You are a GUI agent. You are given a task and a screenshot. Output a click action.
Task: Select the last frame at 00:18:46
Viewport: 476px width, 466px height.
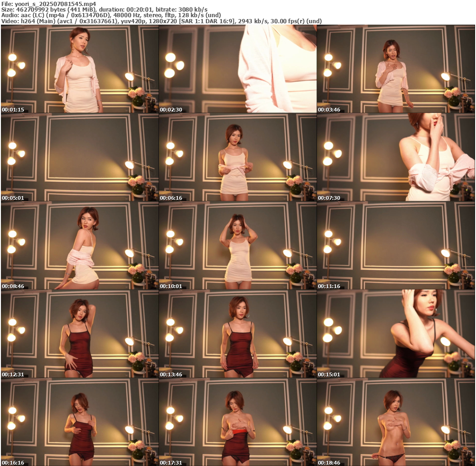pyautogui.click(x=396, y=422)
